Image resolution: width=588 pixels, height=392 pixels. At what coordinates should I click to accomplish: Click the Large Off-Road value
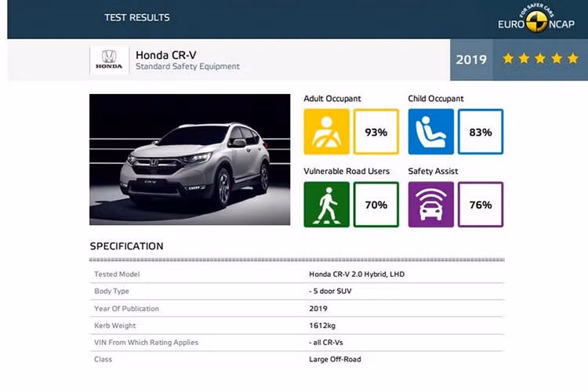coord(335,359)
